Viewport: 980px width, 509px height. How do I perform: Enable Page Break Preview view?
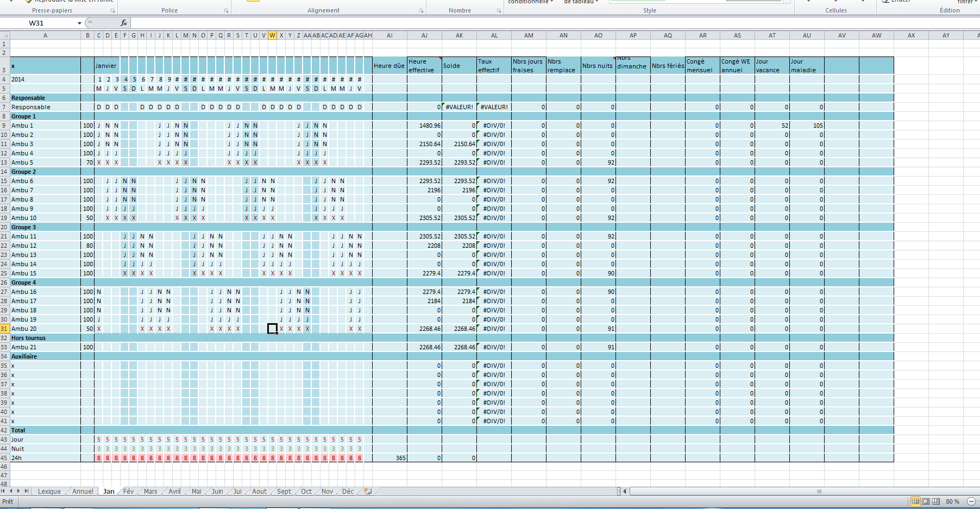937,501
